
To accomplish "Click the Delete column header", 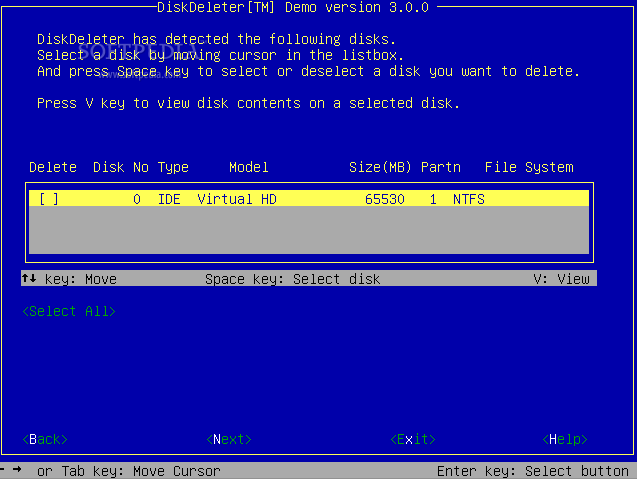I will 53,167.
